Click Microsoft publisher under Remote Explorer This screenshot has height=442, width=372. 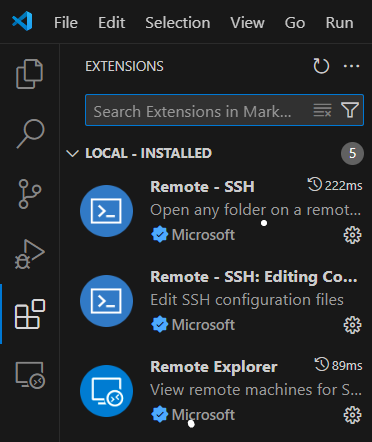[203, 415]
